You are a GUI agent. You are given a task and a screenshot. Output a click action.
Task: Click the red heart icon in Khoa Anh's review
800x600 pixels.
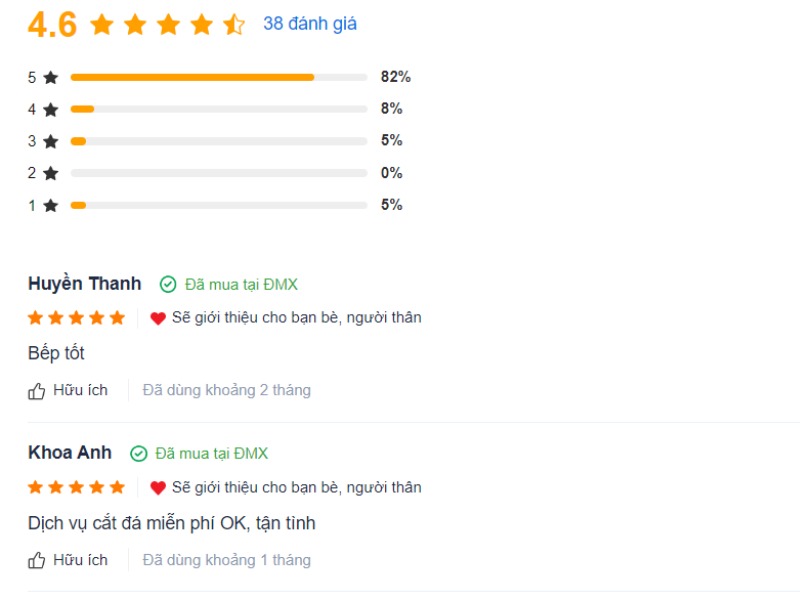click(158, 488)
